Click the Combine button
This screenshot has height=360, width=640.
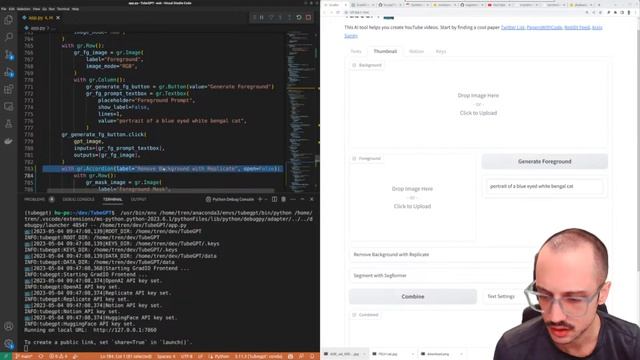point(413,297)
